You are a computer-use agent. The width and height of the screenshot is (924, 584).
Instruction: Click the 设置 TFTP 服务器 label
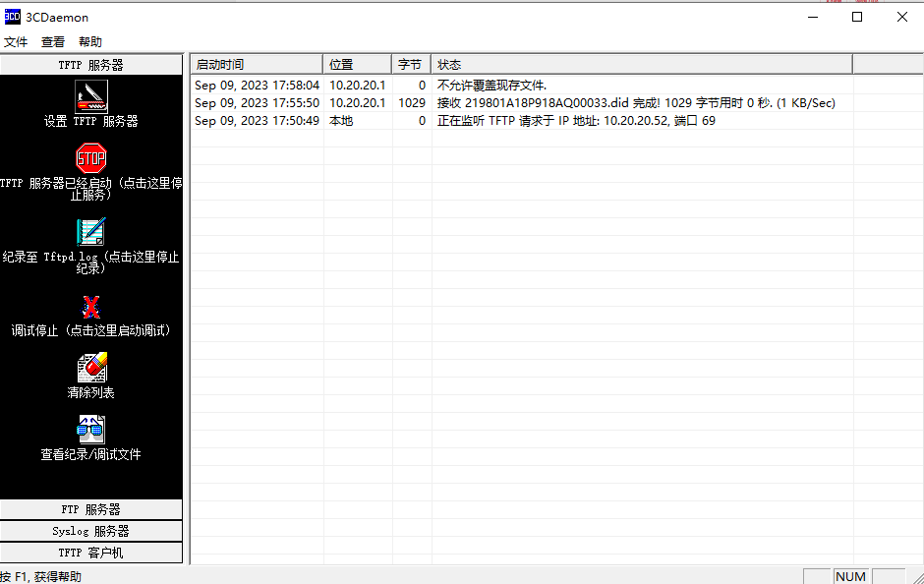pyautogui.click(x=91, y=121)
